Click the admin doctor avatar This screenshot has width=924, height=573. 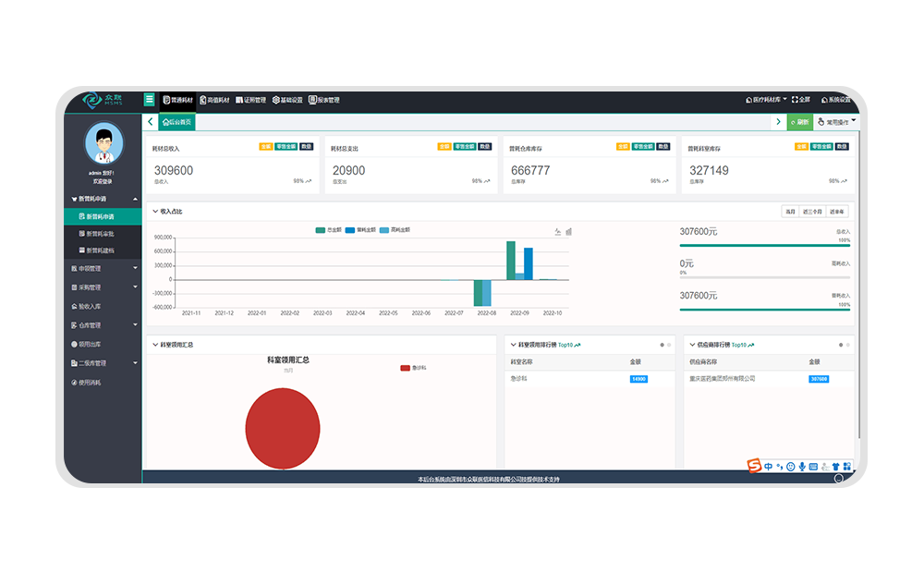click(x=103, y=143)
